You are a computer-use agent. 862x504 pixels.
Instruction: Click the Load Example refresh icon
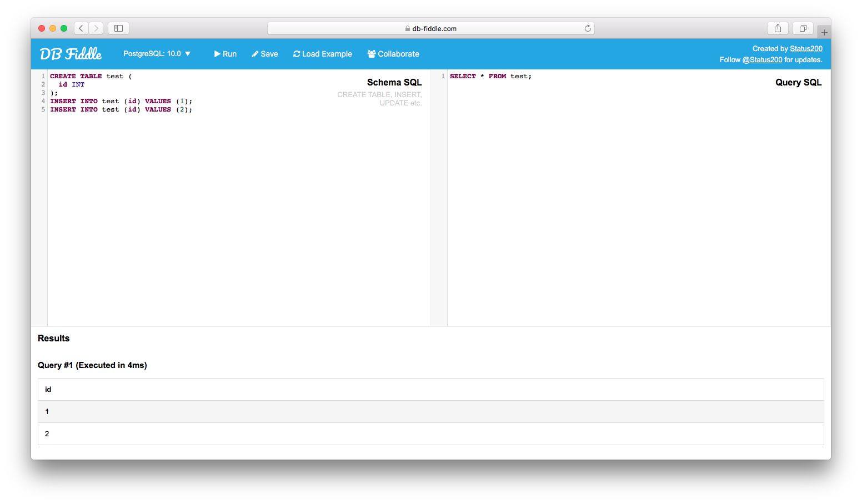297,54
